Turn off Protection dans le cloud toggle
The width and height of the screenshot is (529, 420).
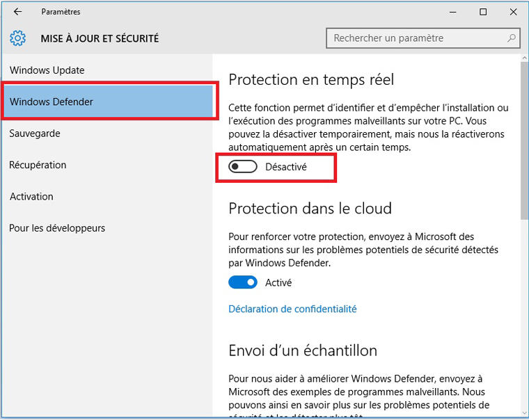(243, 282)
